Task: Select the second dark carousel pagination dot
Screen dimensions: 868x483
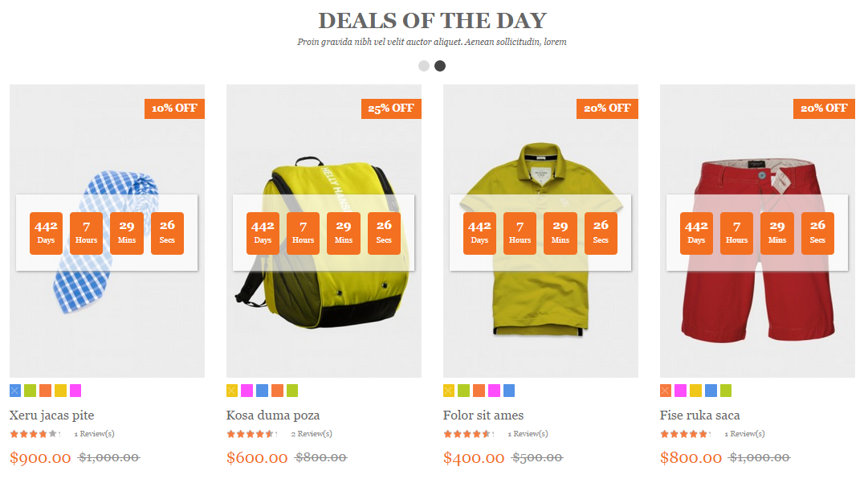Action: pos(439,66)
